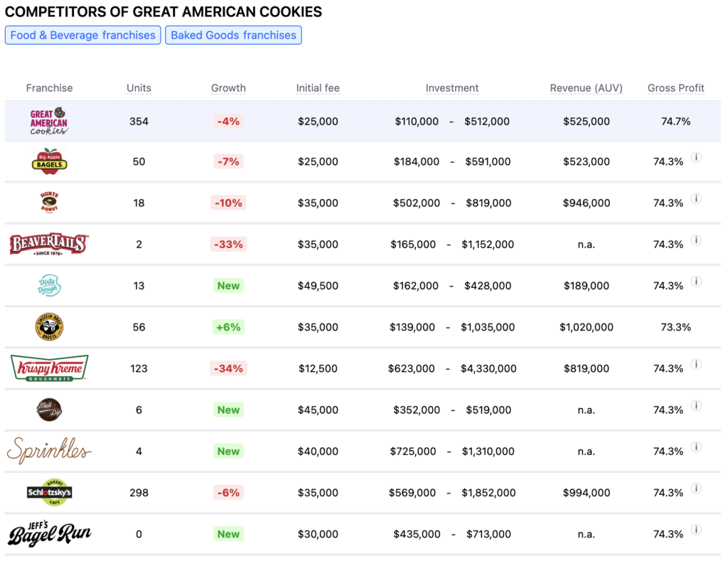Select the $110,000 investment value
The width and height of the screenshot is (728, 566).
coord(417,121)
